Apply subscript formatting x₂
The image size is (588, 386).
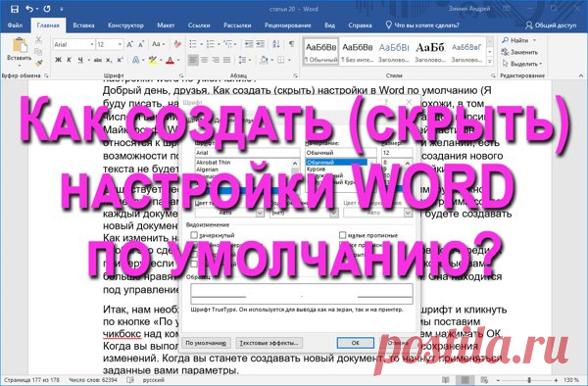pos(109,60)
